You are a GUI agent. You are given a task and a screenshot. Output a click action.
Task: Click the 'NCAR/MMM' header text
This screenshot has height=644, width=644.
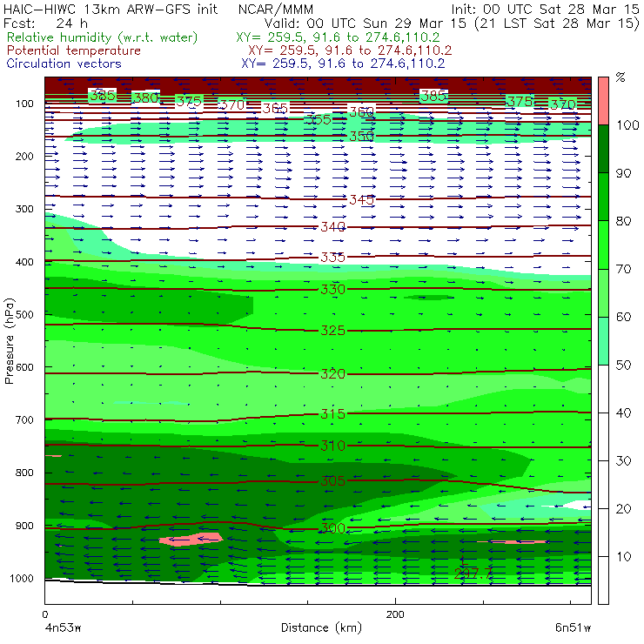[x=276, y=10]
